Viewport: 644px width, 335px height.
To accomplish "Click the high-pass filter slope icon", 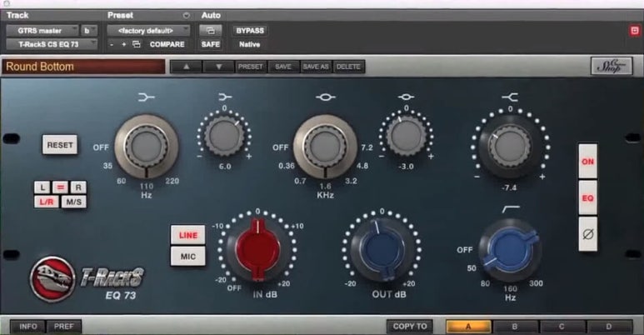I will (x=511, y=209).
